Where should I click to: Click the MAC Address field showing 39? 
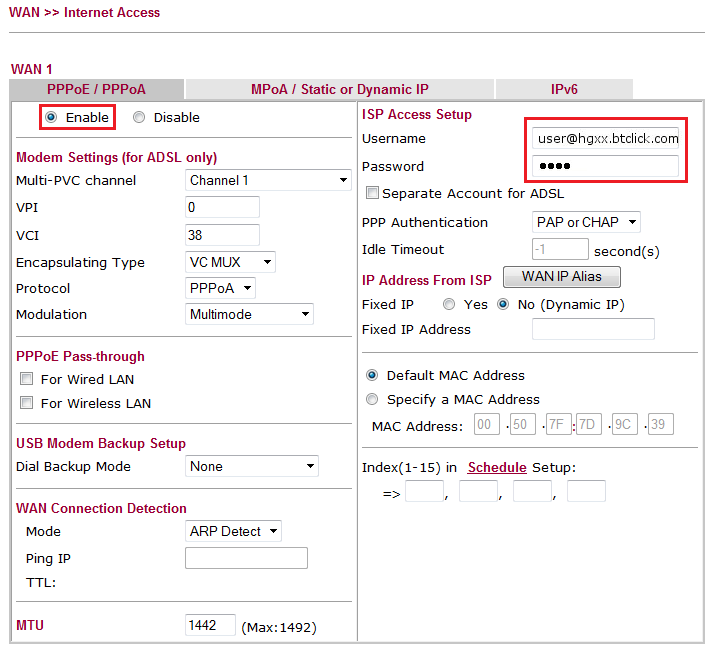(661, 424)
